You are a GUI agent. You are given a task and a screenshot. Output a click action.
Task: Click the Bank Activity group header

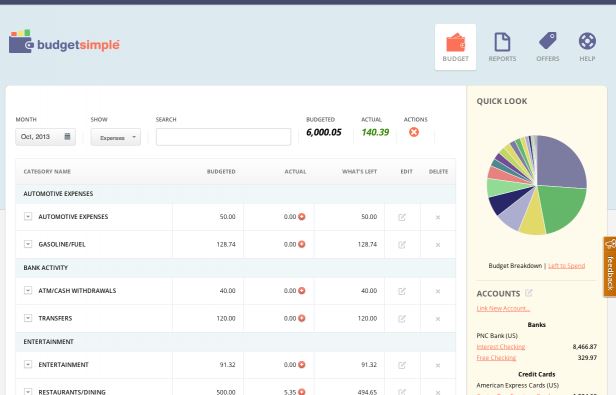[235, 268]
